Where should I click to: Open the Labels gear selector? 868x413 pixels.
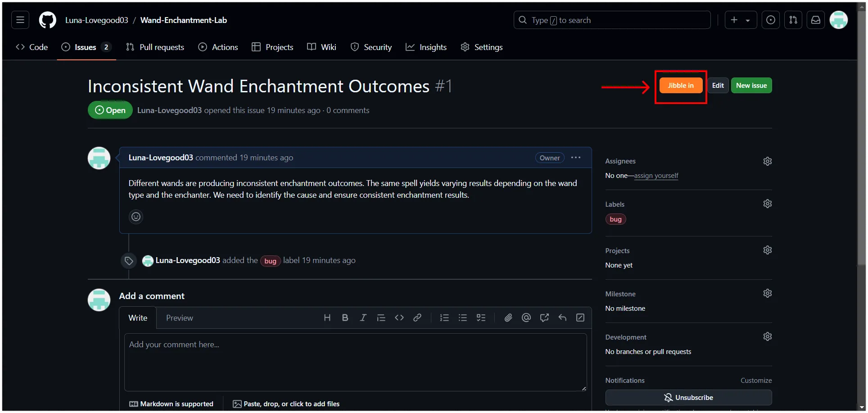(x=768, y=204)
